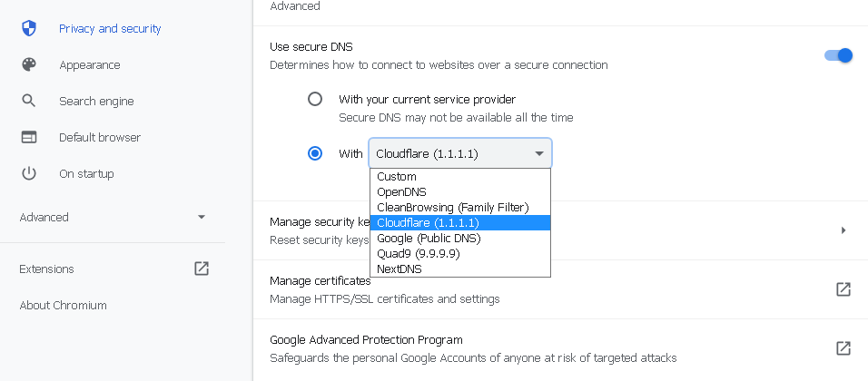
Task: Click Manage certificates external link icon
Action: tap(843, 289)
